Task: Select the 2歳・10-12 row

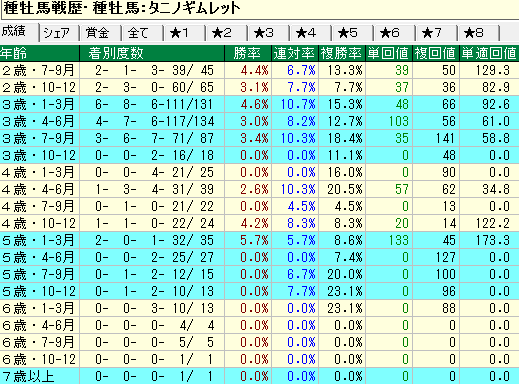Action: 259,87
